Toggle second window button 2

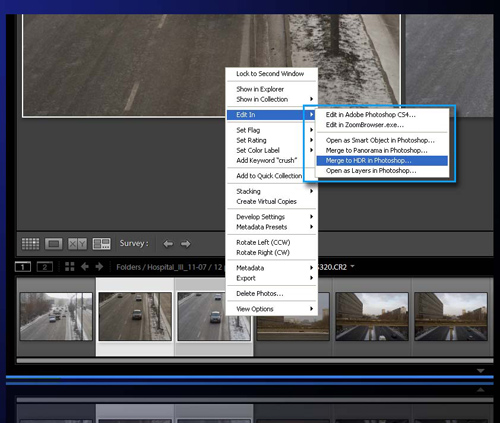click(x=44, y=267)
